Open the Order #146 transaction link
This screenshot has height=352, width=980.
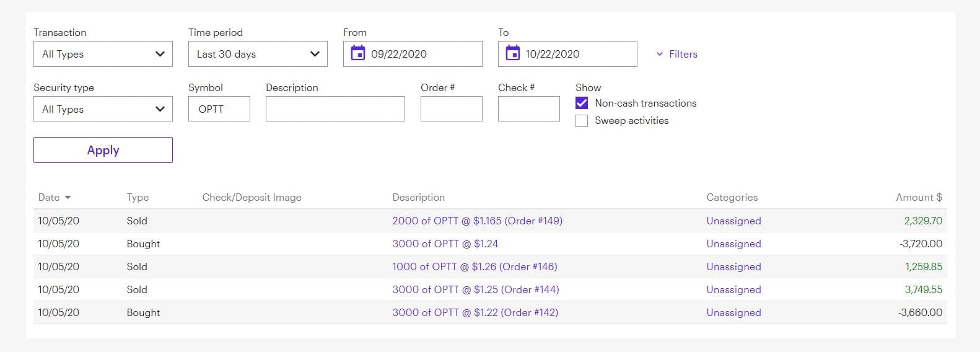(x=475, y=266)
